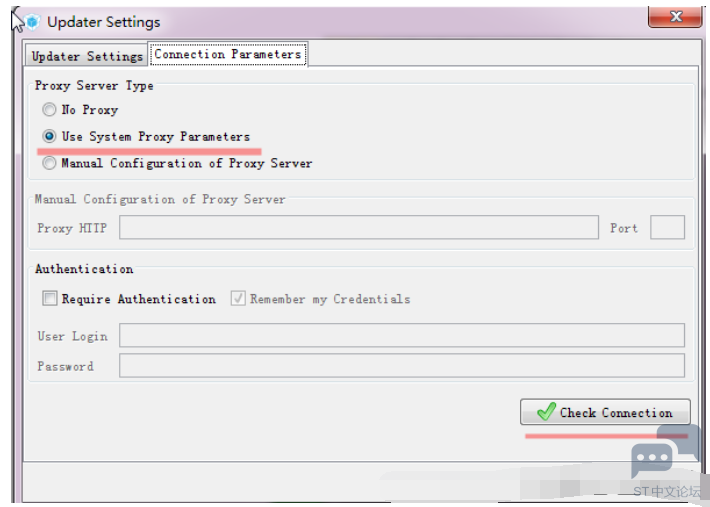Click the Authentication group label
Image resolution: width=710 pixels, height=507 pixels.
click(x=84, y=269)
